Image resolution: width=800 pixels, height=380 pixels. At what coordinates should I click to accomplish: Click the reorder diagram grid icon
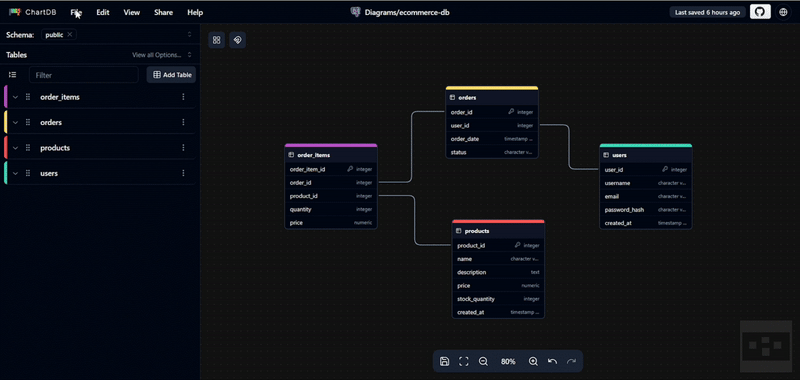tap(216, 40)
